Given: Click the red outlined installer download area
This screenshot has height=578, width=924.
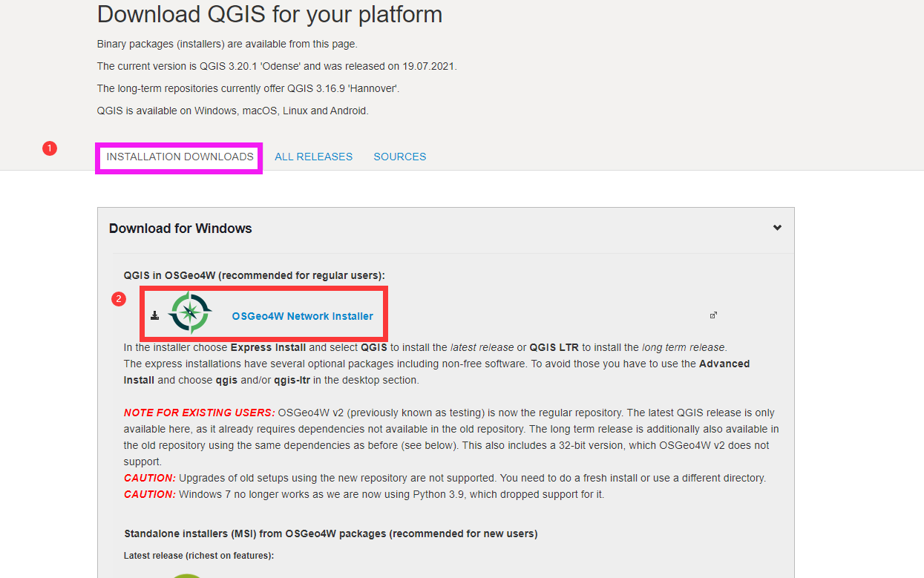Looking at the screenshot, I should [x=263, y=314].
